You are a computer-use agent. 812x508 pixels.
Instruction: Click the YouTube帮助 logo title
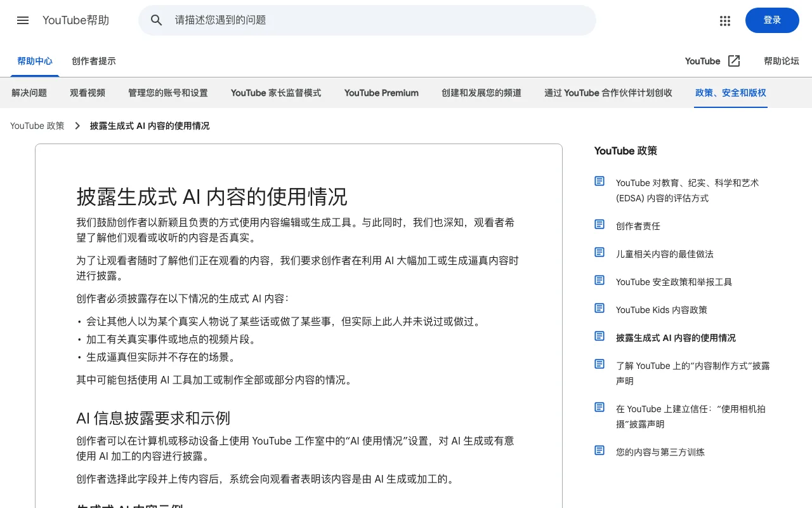tap(75, 20)
